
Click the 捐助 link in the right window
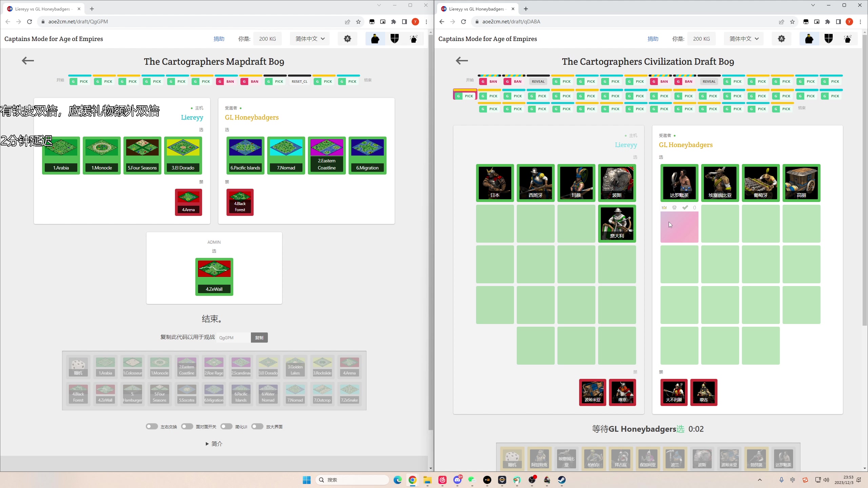coord(653,39)
